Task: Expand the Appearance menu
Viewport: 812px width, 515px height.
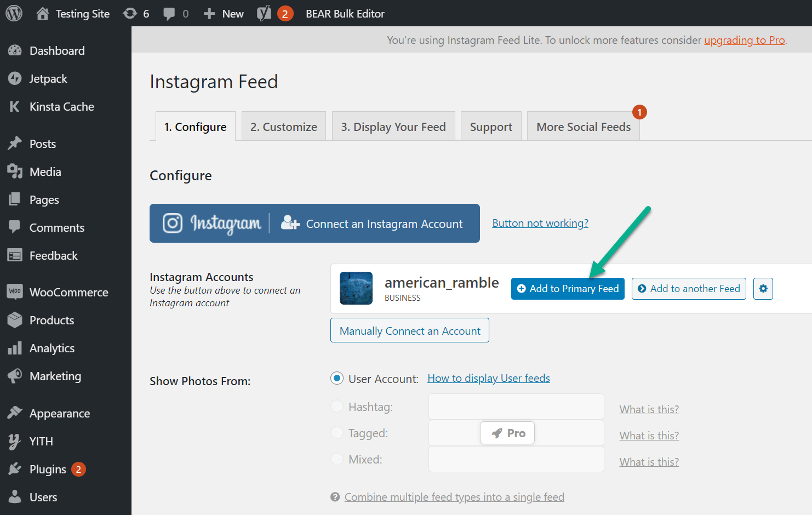Action: (x=59, y=413)
